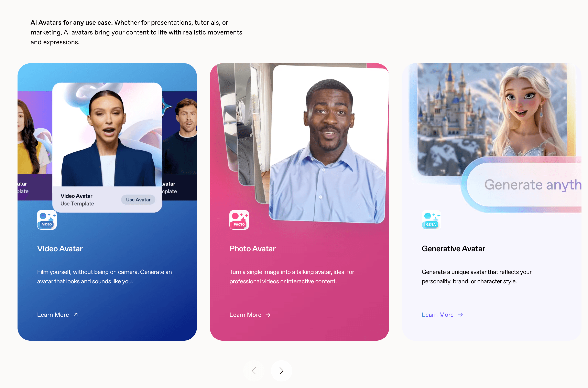Click the GEN AI badge icon on Generative Avatar card
The width and height of the screenshot is (588, 388).
click(x=431, y=220)
